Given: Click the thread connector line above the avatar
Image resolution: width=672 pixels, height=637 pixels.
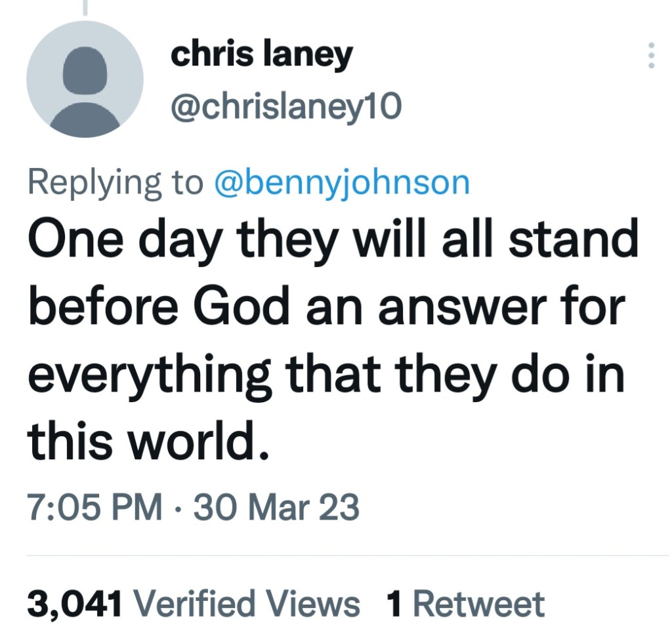Looking at the screenshot, I should click(x=85, y=7).
